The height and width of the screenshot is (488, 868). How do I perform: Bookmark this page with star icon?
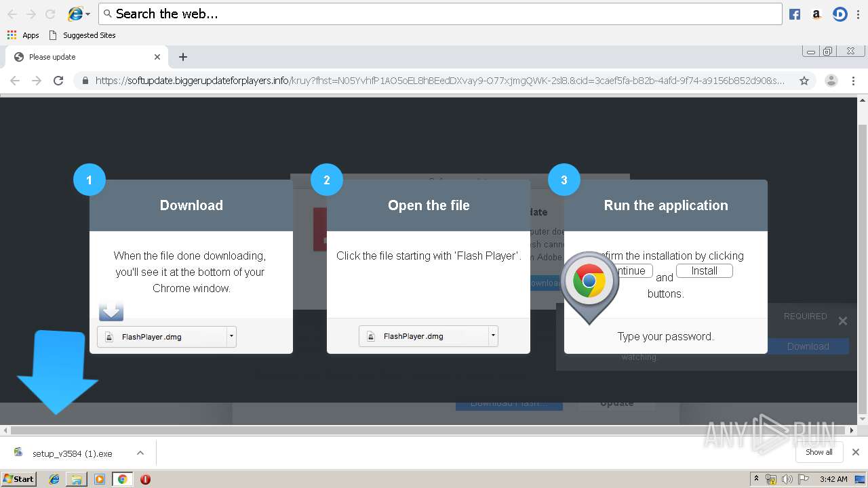(x=804, y=81)
